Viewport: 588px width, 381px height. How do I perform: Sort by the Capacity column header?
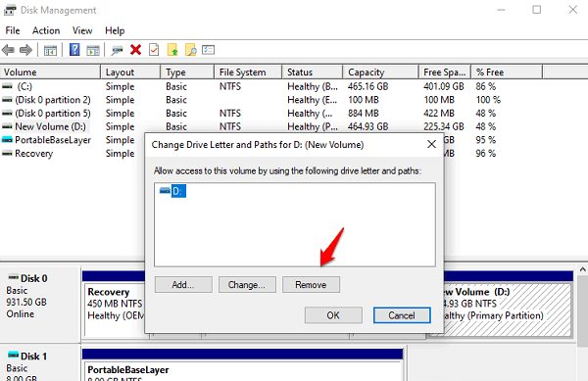click(x=380, y=71)
